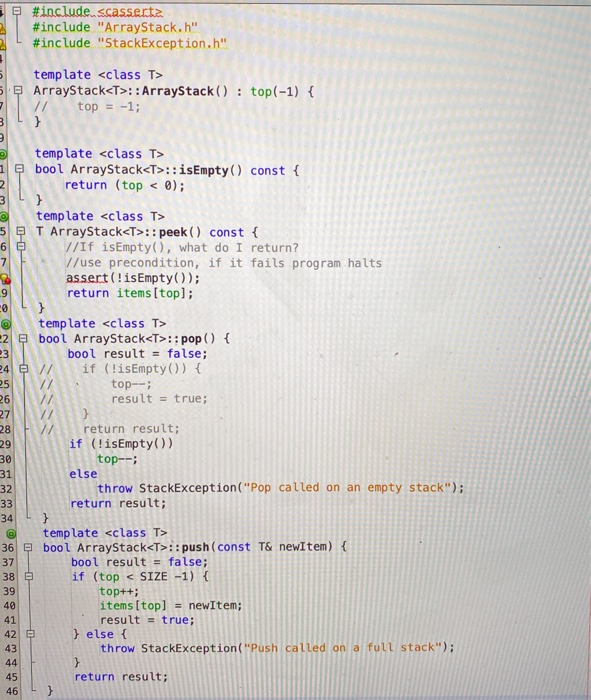Click green gutter icon above pop() definition
Viewport: 591px width, 700px height.
(6, 324)
